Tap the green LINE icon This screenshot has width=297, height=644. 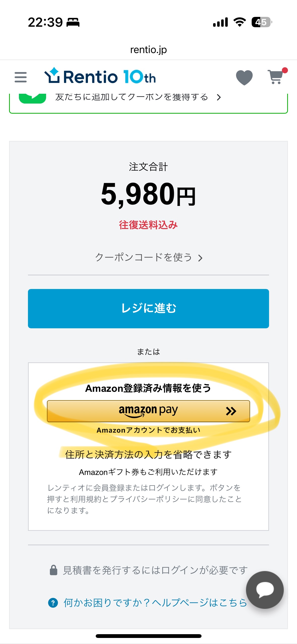pos(32,98)
